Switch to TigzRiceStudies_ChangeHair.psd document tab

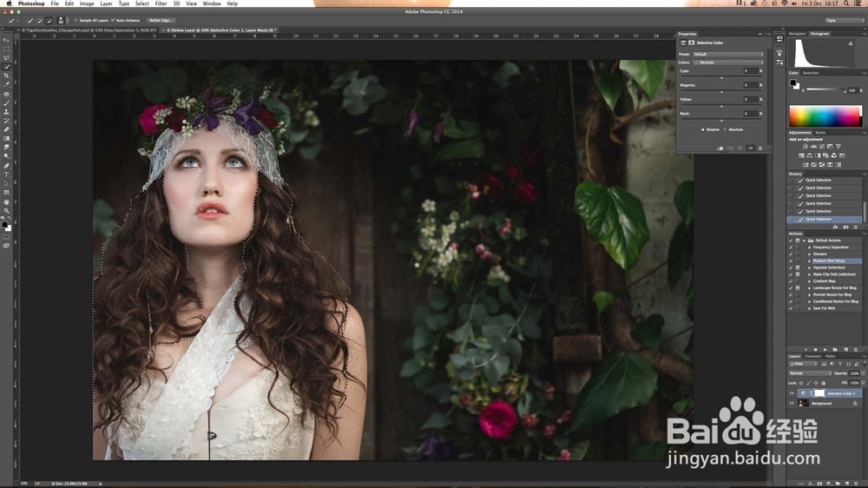[89, 30]
